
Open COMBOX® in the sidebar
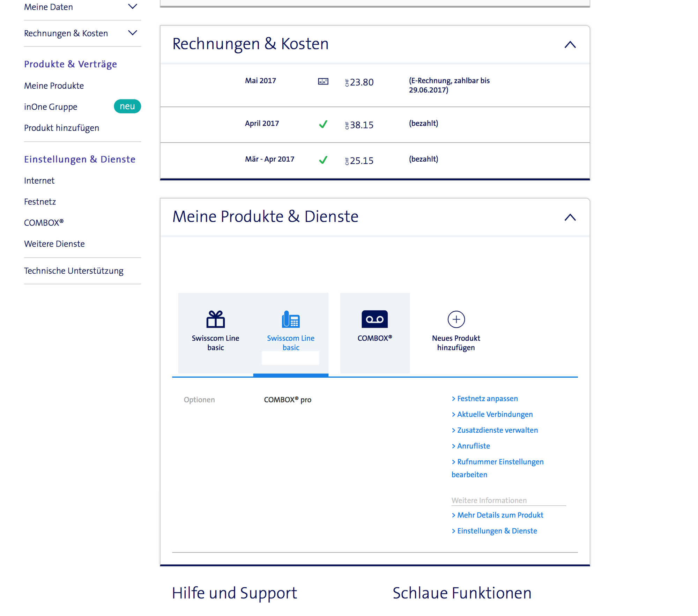(44, 222)
